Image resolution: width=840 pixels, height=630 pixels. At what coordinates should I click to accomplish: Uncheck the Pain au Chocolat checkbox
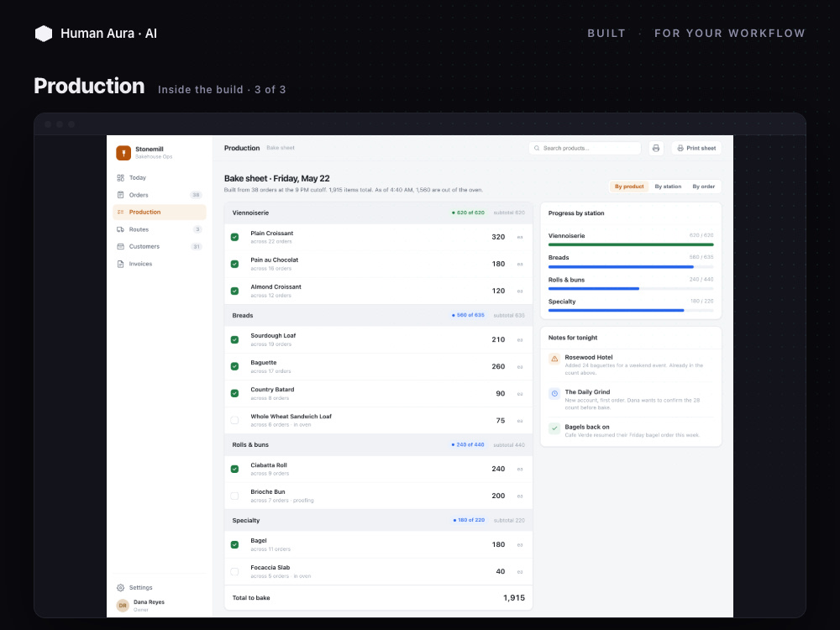click(234, 264)
